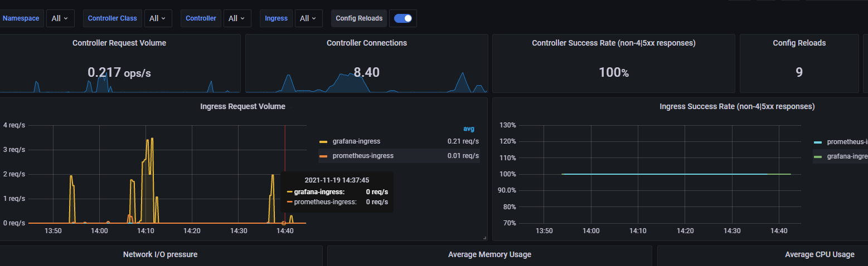Open the Namespace All dropdown

[60, 18]
